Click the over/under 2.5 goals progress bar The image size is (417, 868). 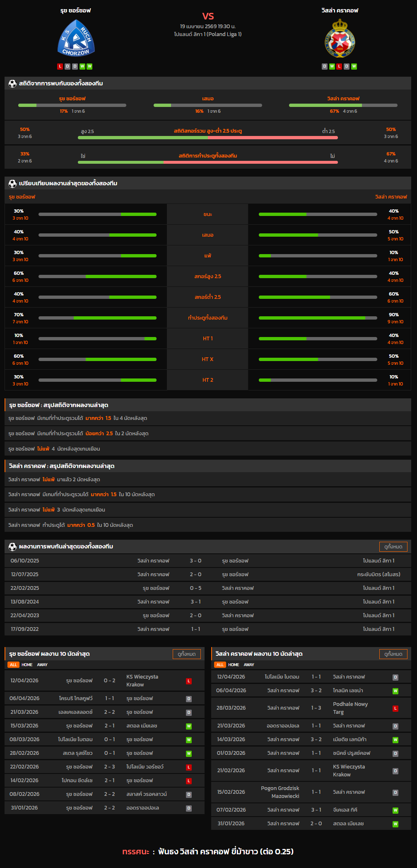click(207, 138)
